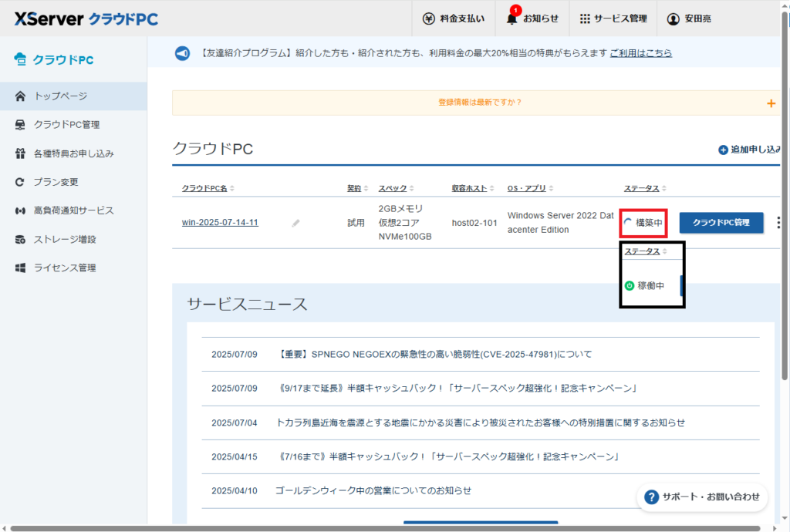Screen dimensions: 790x532
Task: Click Windows Server 2022 Datacenter Edition cell
Action: (560, 223)
